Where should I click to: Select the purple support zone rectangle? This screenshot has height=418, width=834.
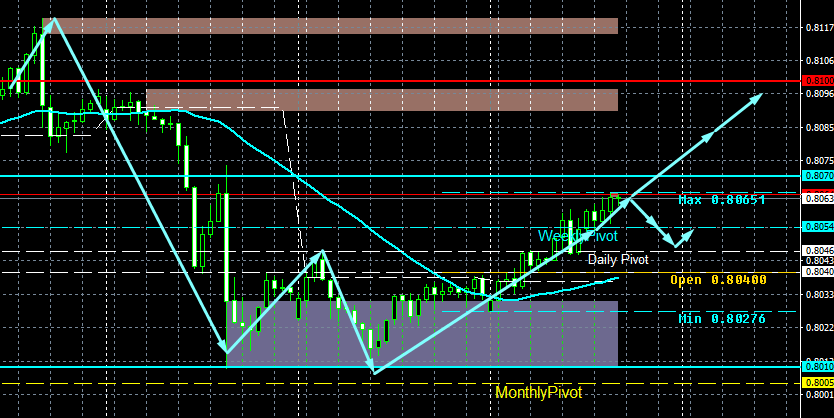[422, 333]
